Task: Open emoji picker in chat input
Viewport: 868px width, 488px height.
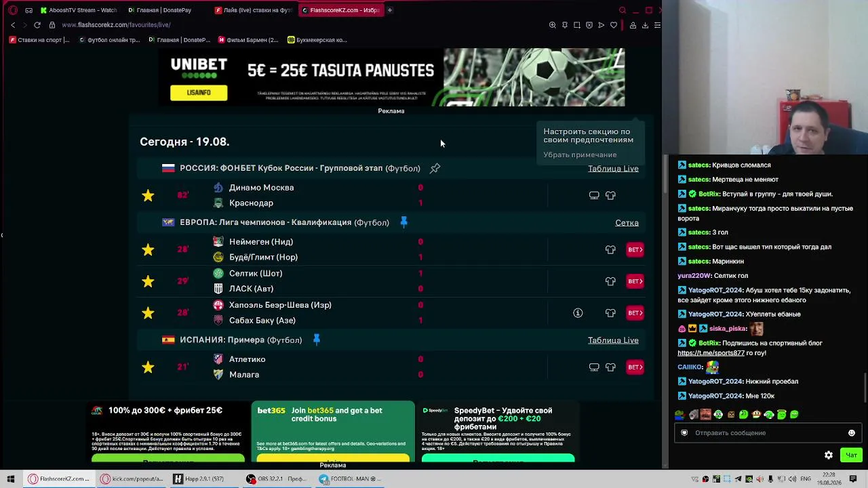Action: (852, 432)
